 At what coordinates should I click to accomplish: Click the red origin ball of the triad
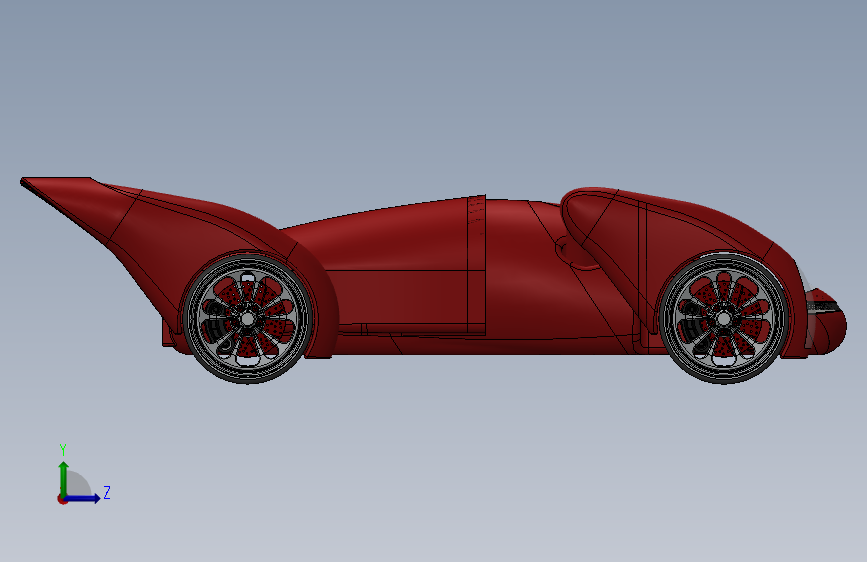tap(62, 499)
